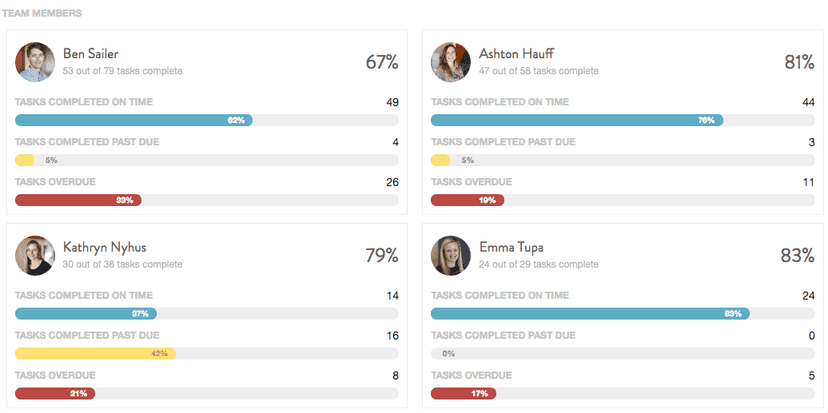The image size is (828, 413).
Task: Select Kathryn Nyhus's name
Action: 104,246
